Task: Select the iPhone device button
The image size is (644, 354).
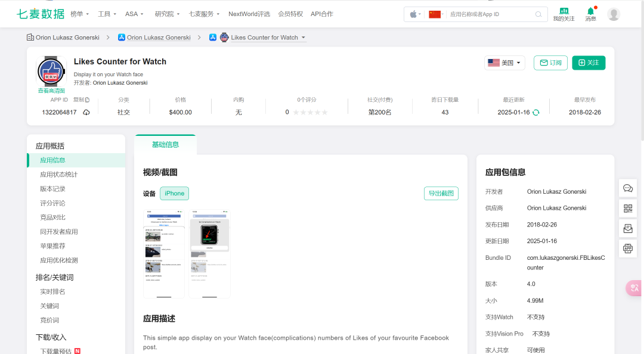Action: tap(175, 194)
